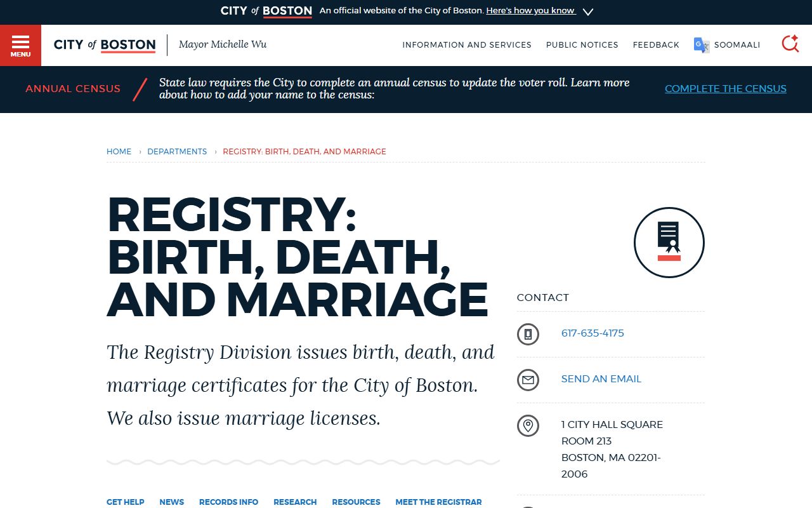Click City of Boston logo in top banner
This screenshot has height=508, width=812.
[266, 11]
